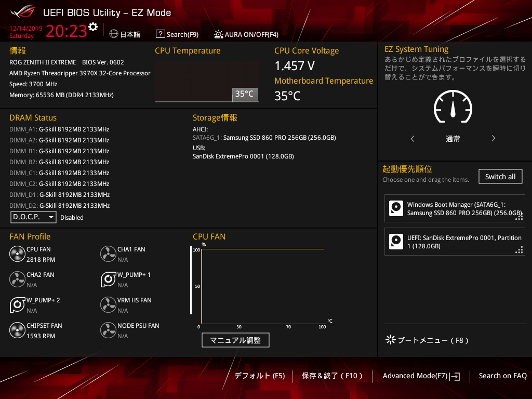
Task: Click デフォルト (F5)
Action: pyautogui.click(x=260, y=376)
